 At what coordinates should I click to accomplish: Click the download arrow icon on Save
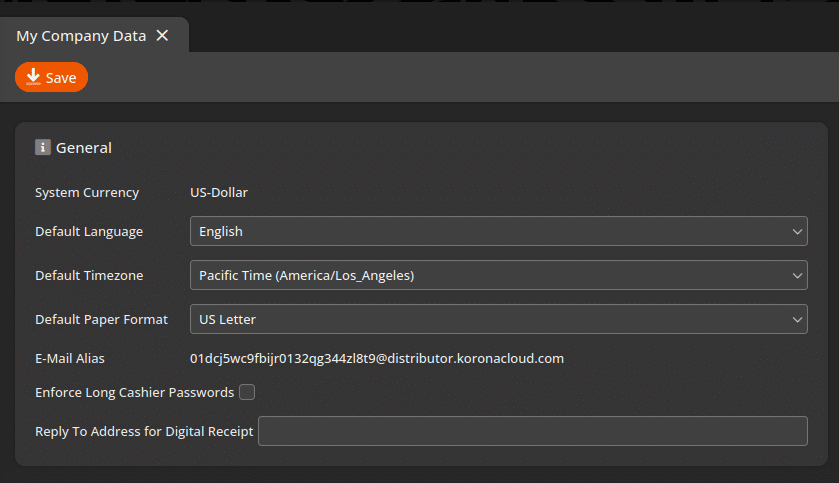point(33,77)
